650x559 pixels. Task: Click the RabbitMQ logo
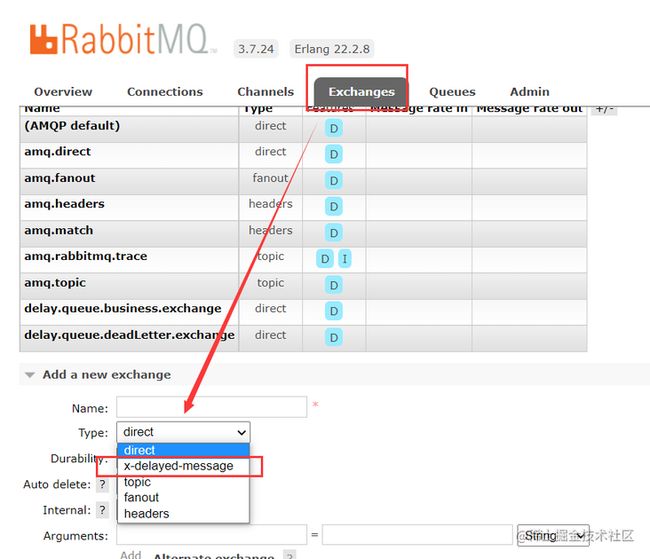pyautogui.click(x=123, y=39)
